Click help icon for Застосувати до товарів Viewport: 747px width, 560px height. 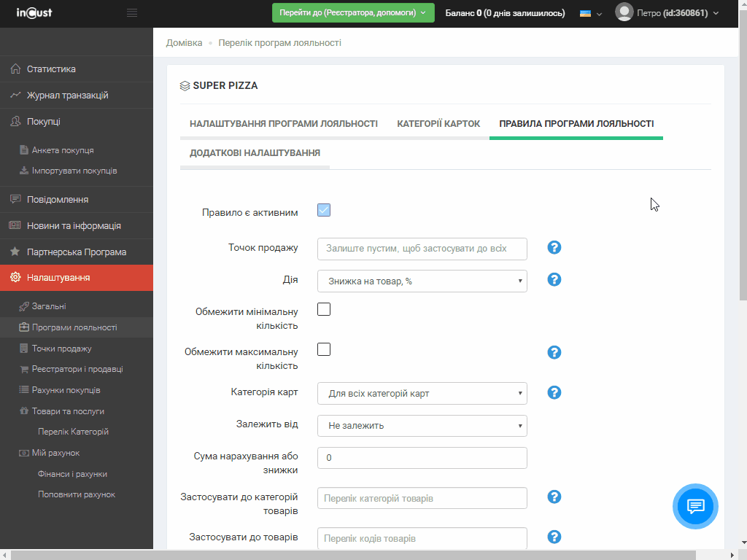point(554,537)
